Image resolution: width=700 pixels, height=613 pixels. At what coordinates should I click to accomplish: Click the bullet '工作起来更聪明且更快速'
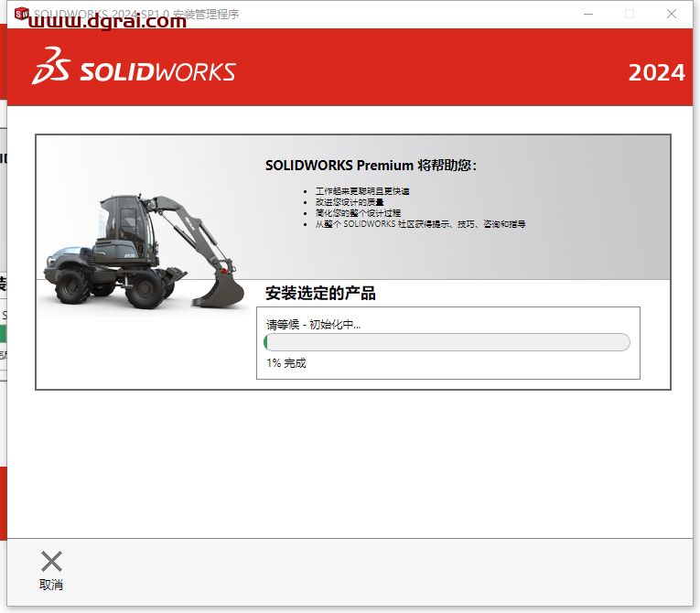pos(362,191)
